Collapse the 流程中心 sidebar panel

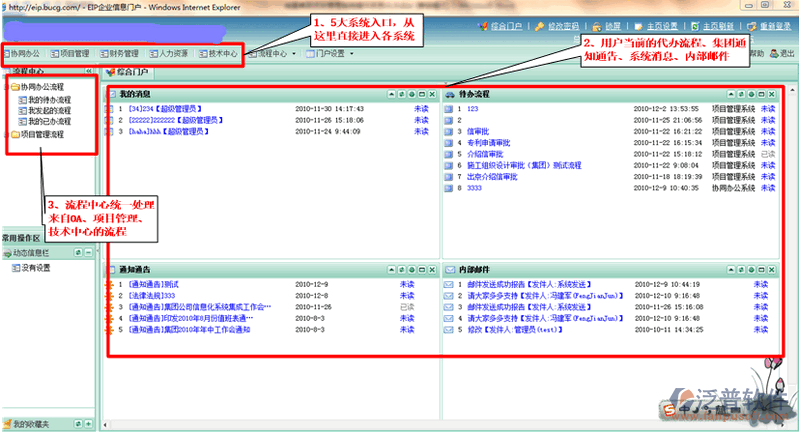[x=88, y=72]
